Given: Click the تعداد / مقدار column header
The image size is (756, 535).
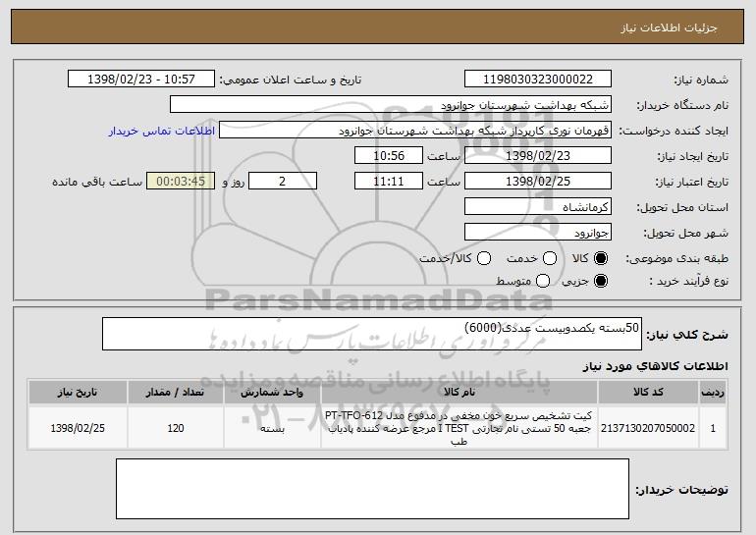Looking at the screenshot, I should click(x=176, y=393).
